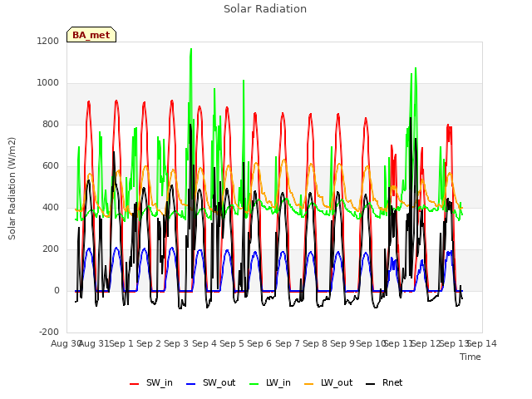The height and width of the screenshot is (399, 532).
Task: Click the 600 y-axis tick label
Action: pos(51,166)
